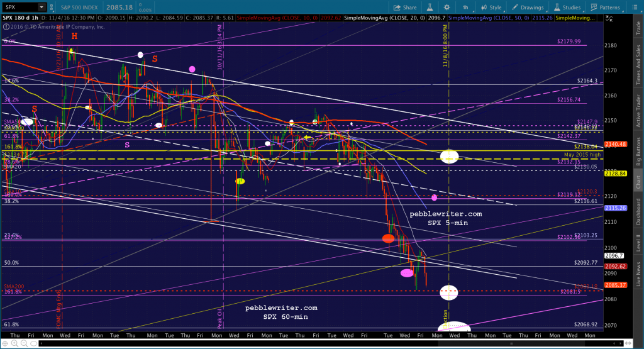Viewport: 644px width, 349px height.
Task: Click the yellow ellipse marker near 2125
Action: 240,181
